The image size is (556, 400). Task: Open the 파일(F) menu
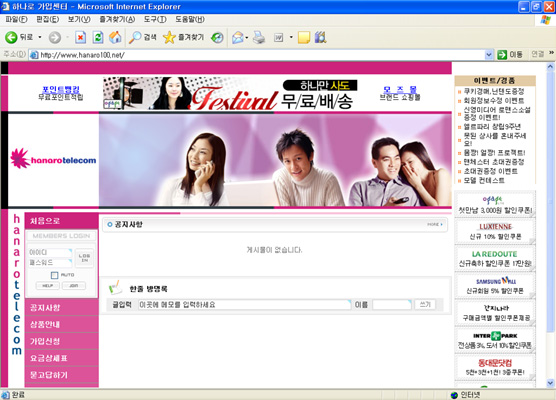pyautogui.click(x=16, y=20)
